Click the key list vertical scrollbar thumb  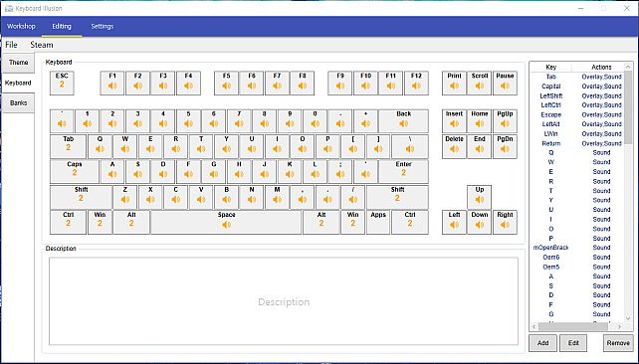[x=628, y=107]
